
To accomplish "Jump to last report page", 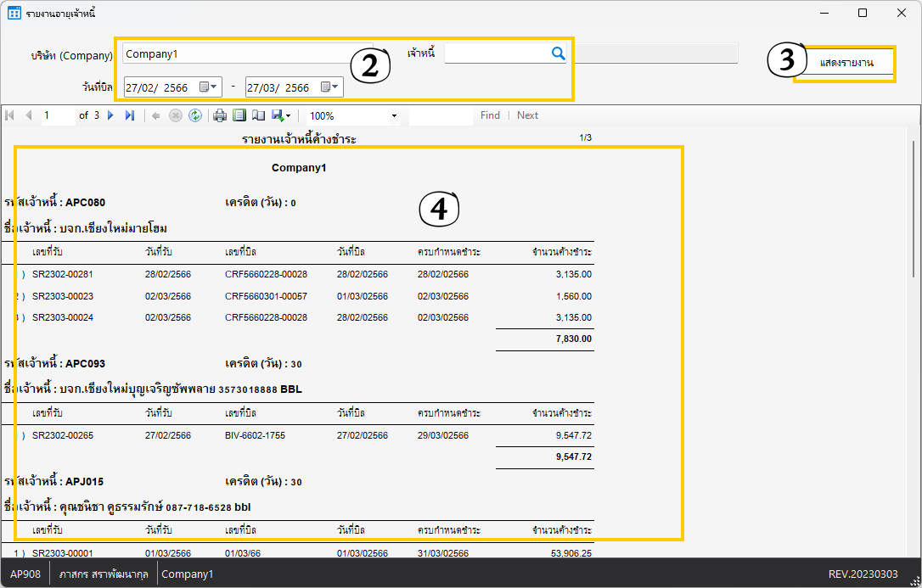I will 130,115.
